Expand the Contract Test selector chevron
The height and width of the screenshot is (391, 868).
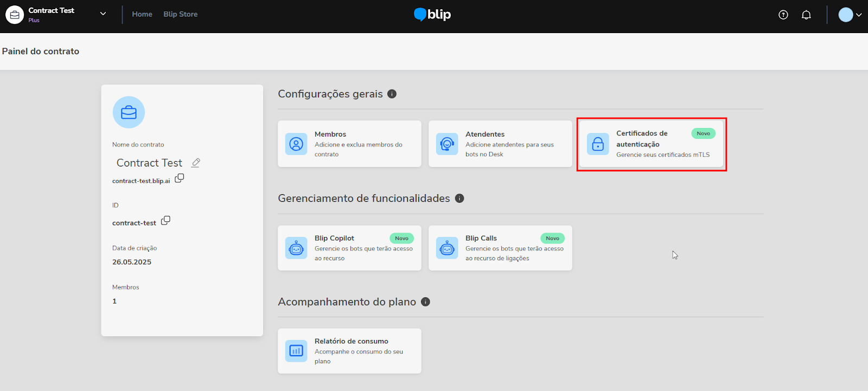coord(103,14)
